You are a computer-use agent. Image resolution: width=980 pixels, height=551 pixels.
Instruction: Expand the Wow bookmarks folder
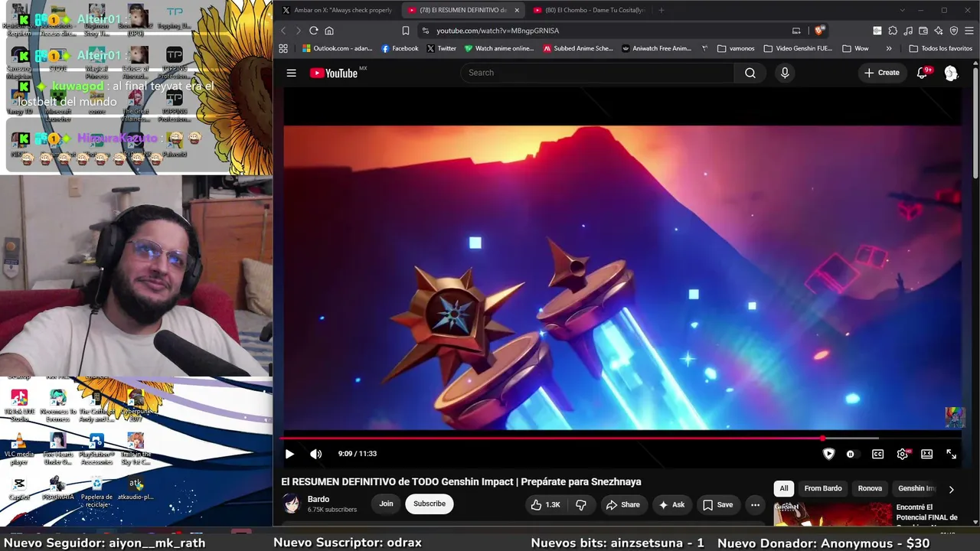854,48
